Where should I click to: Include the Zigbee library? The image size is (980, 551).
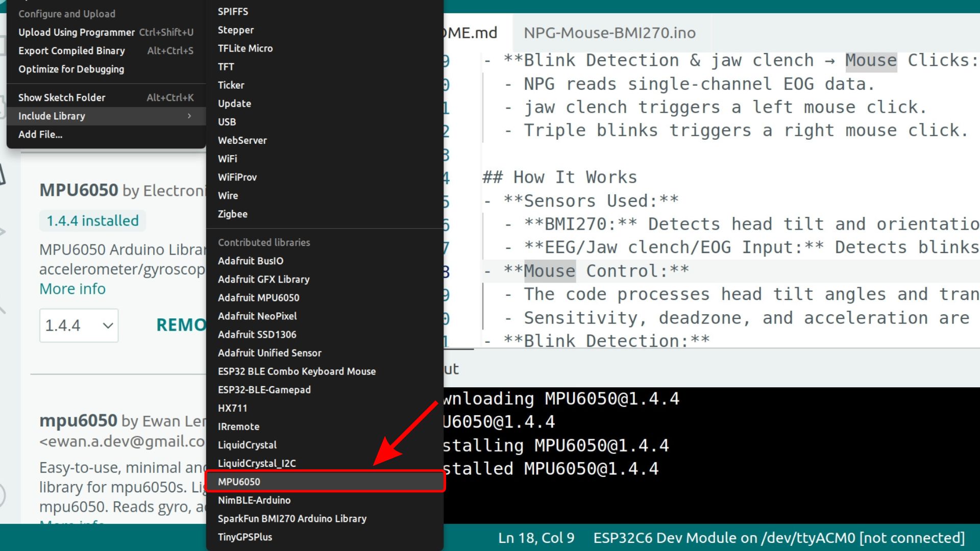325,214
